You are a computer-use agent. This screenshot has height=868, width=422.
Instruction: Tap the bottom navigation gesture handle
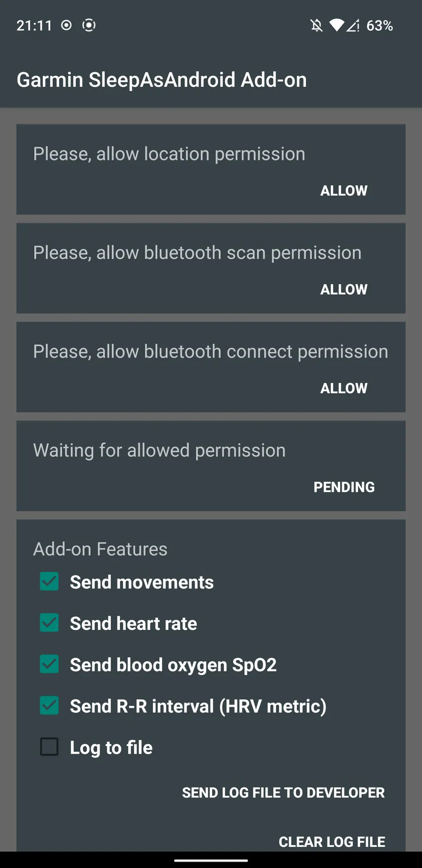point(211,860)
